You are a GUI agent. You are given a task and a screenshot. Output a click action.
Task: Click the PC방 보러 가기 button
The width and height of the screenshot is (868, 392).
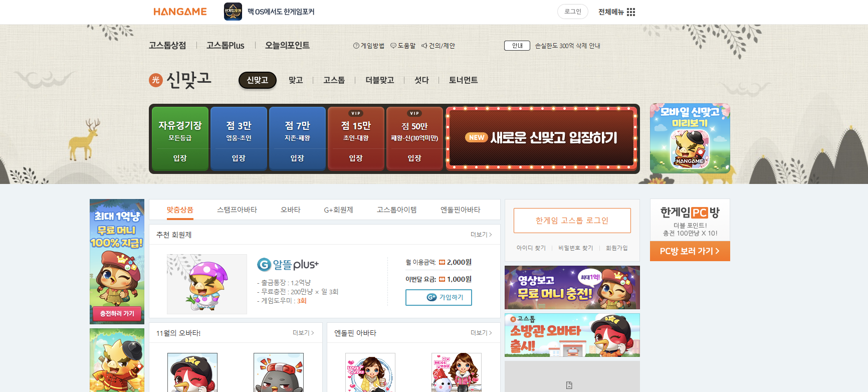point(690,251)
